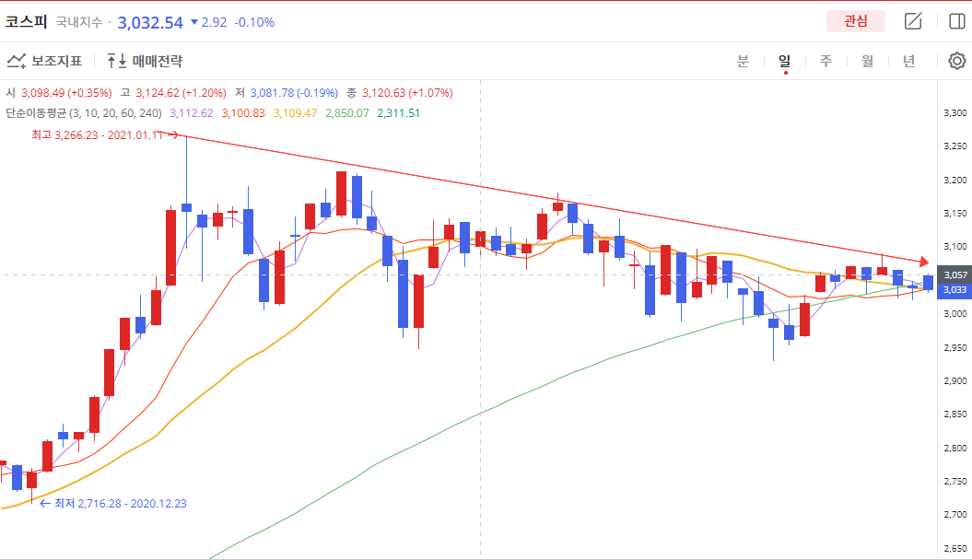The image size is (972, 560).
Task: Click the 최저 2,716.28 low annotation
Action: point(121,504)
